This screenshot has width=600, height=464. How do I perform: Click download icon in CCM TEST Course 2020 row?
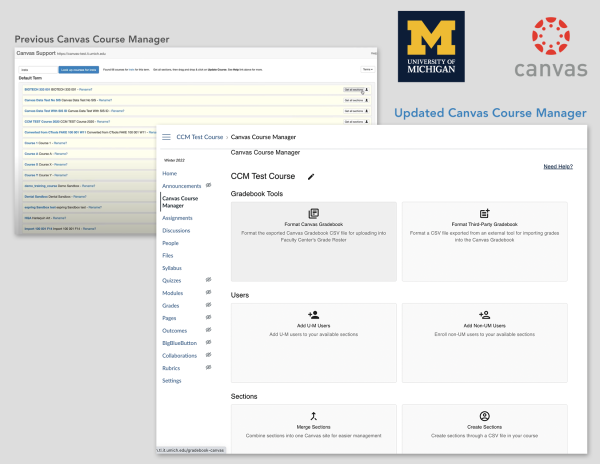point(367,122)
